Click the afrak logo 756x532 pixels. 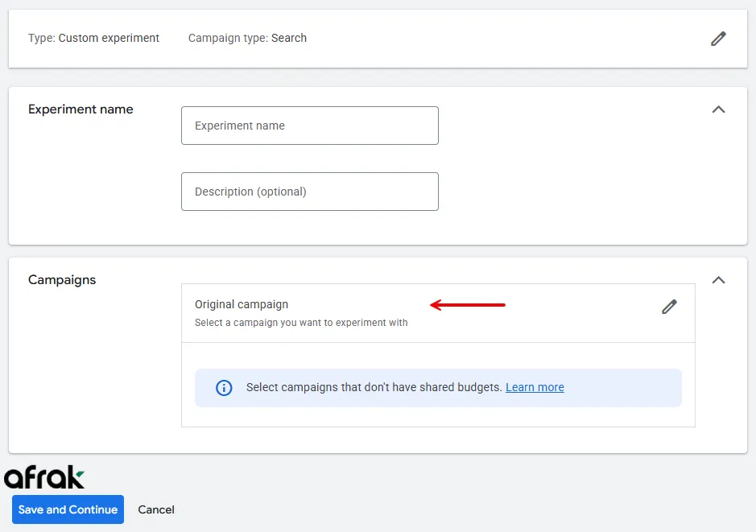click(x=44, y=477)
